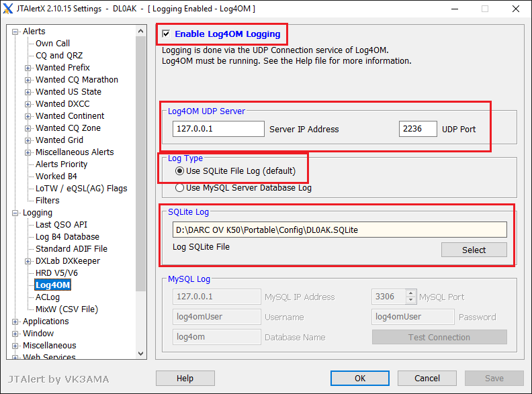The height and width of the screenshot is (394, 532).
Task: Click the JTAlertX app icon in title bar
Action: point(8,9)
